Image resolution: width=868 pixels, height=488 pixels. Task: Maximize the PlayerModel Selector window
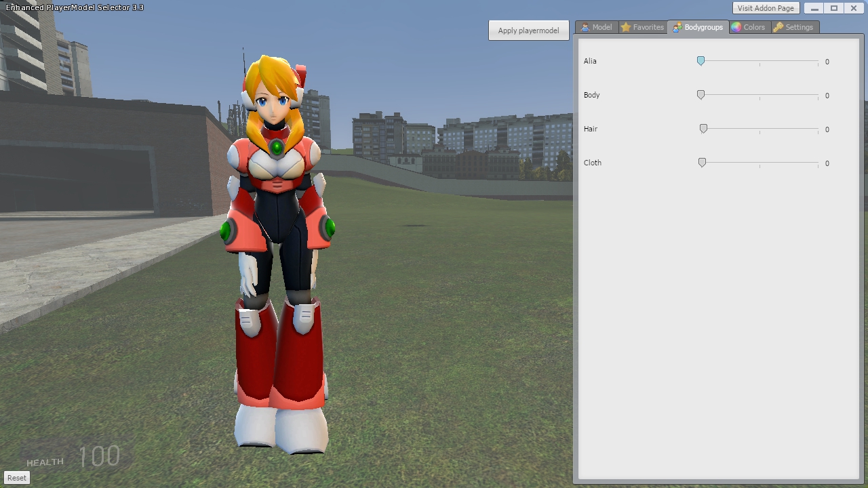pyautogui.click(x=834, y=8)
